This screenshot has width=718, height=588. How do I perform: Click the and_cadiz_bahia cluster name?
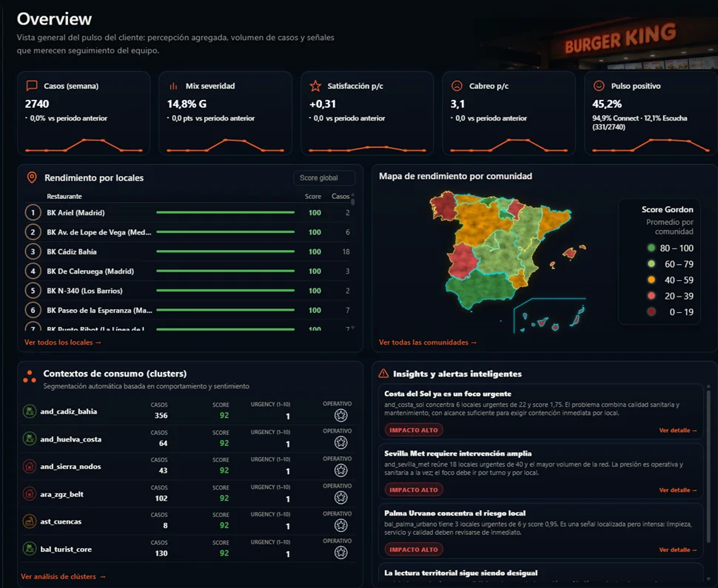tap(69, 411)
